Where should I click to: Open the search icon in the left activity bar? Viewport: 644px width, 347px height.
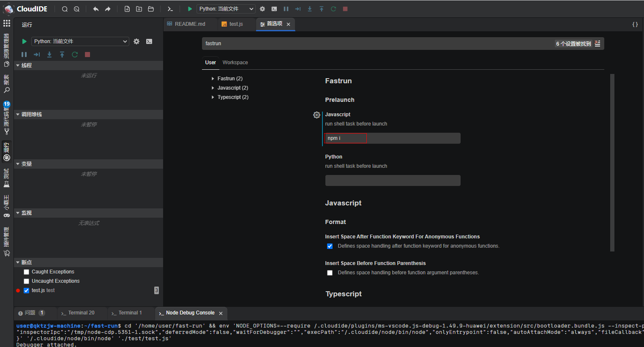7,90
